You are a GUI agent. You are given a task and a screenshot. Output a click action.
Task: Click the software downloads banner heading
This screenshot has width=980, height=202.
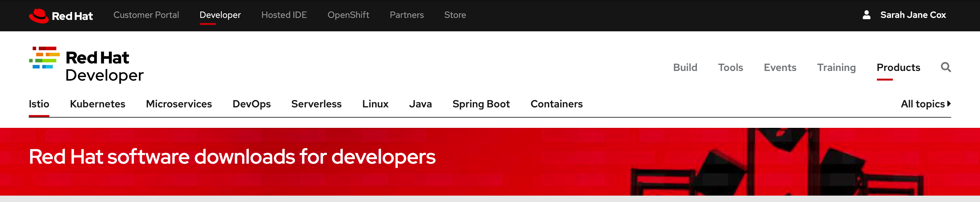(x=232, y=156)
